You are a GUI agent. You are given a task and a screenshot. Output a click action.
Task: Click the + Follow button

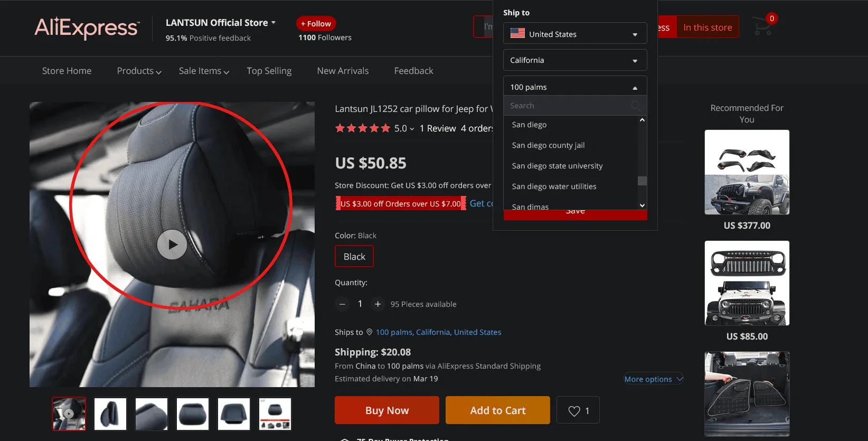316,24
